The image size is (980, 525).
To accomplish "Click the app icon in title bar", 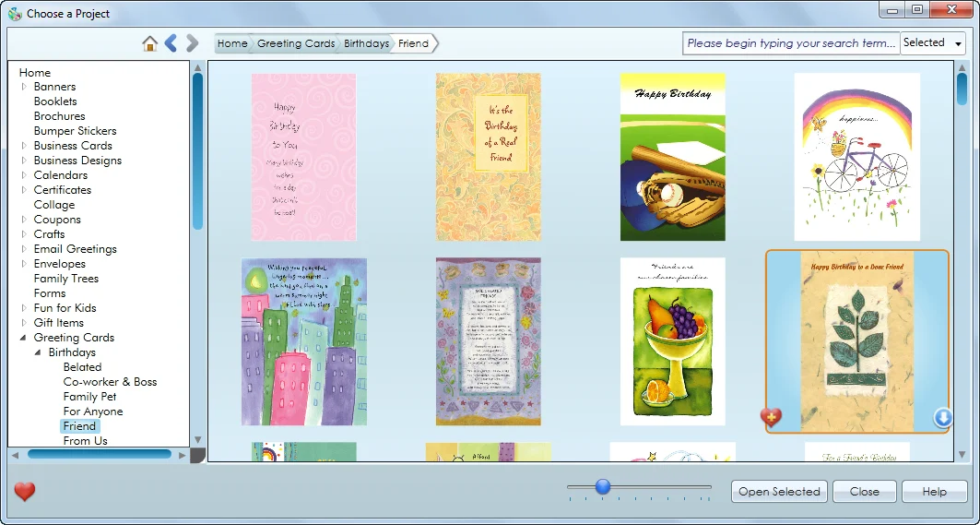I will click(x=15, y=13).
